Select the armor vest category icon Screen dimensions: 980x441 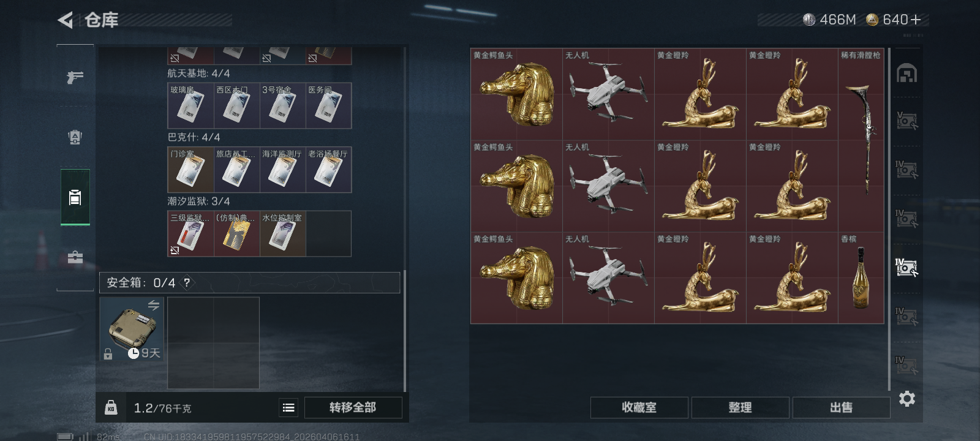pyautogui.click(x=75, y=137)
